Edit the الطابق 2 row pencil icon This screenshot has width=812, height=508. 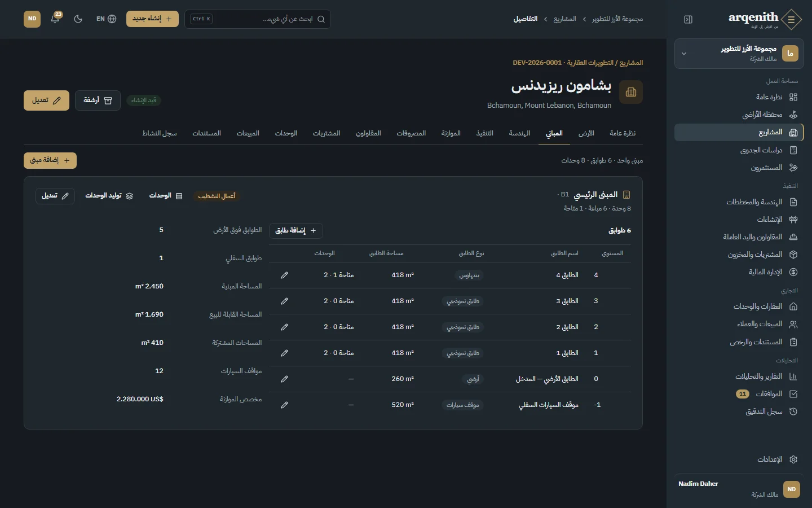click(285, 327)
